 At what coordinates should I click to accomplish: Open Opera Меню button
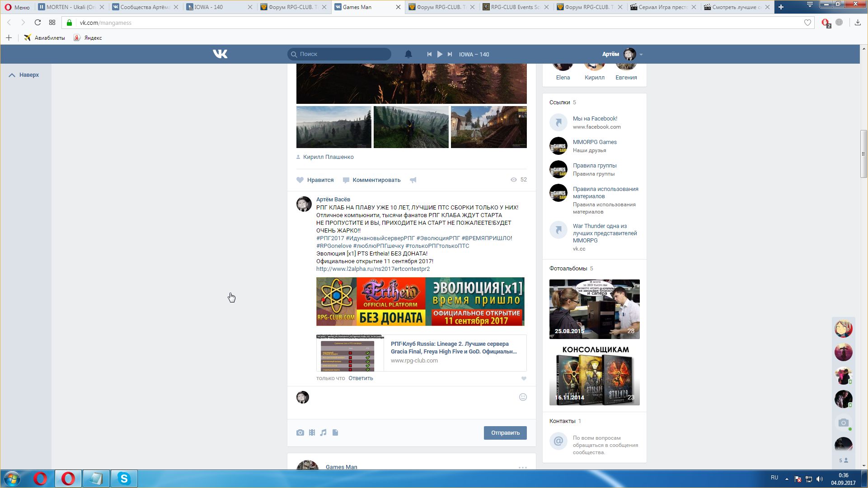tap(17, 7)
